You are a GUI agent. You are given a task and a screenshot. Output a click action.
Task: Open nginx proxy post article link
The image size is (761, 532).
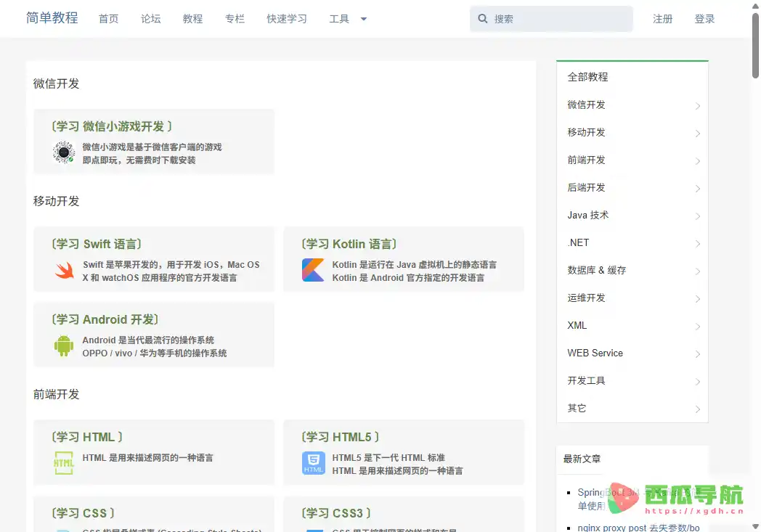(638, 527)
